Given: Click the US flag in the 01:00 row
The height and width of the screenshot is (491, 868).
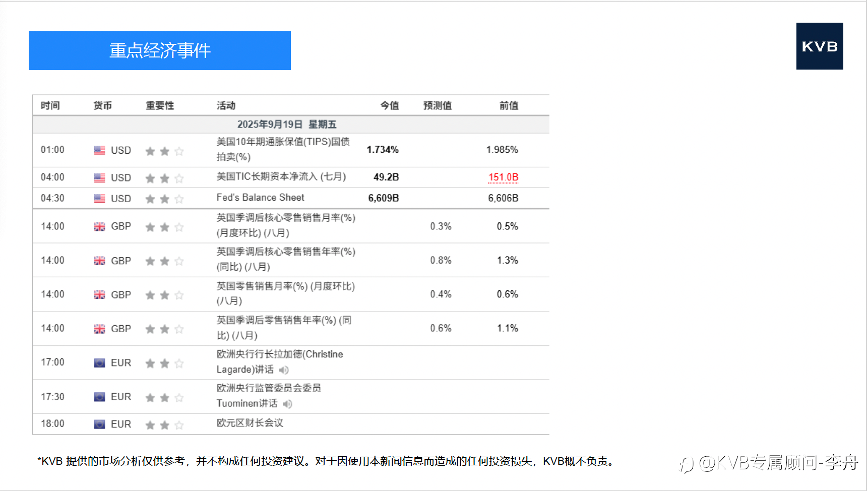Looking at the screenshot, I should [100, 150].
